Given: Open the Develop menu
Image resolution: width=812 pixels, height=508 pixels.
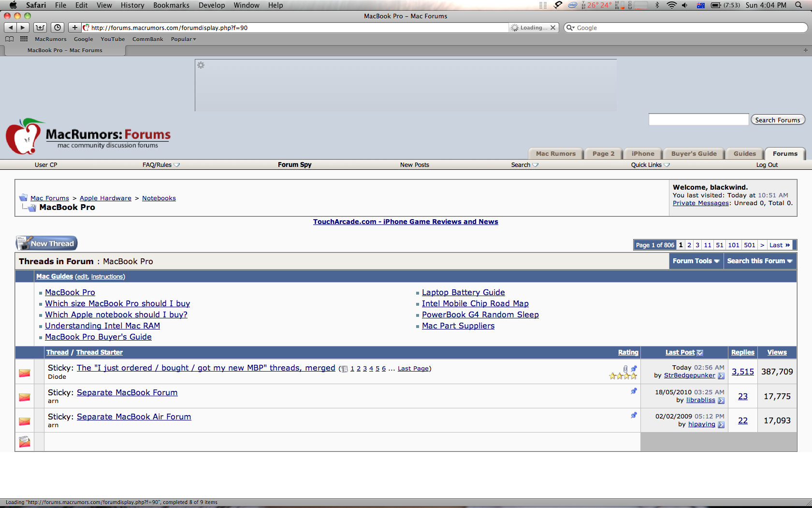Looking at the screenshot, I should click(212, 5).
